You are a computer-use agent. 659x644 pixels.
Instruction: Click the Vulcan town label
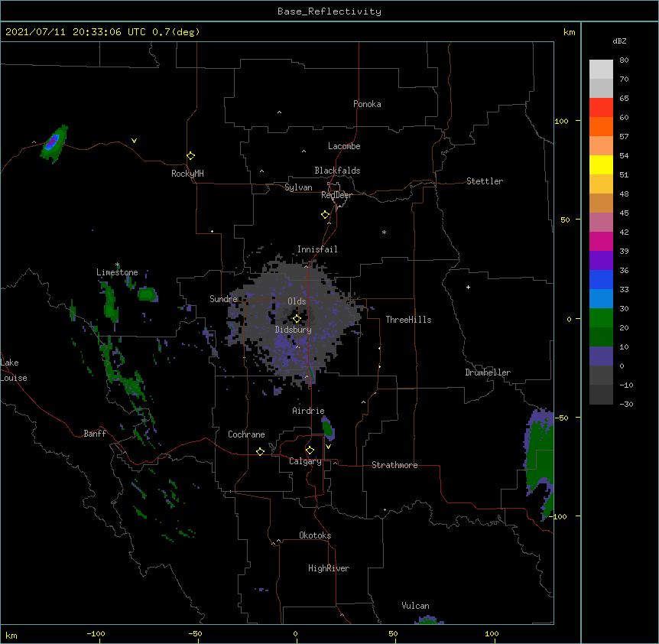tap(415, 606)
